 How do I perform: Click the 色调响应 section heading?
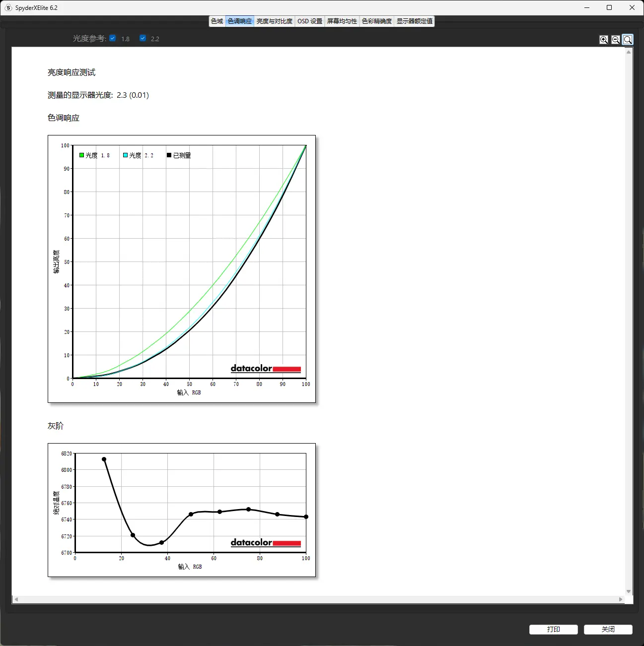tap(64, 118)
